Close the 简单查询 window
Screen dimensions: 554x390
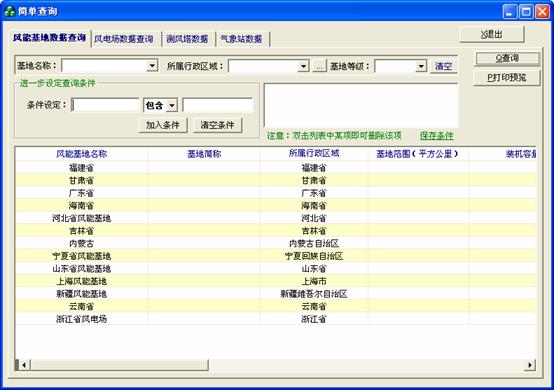click(542, 12)
